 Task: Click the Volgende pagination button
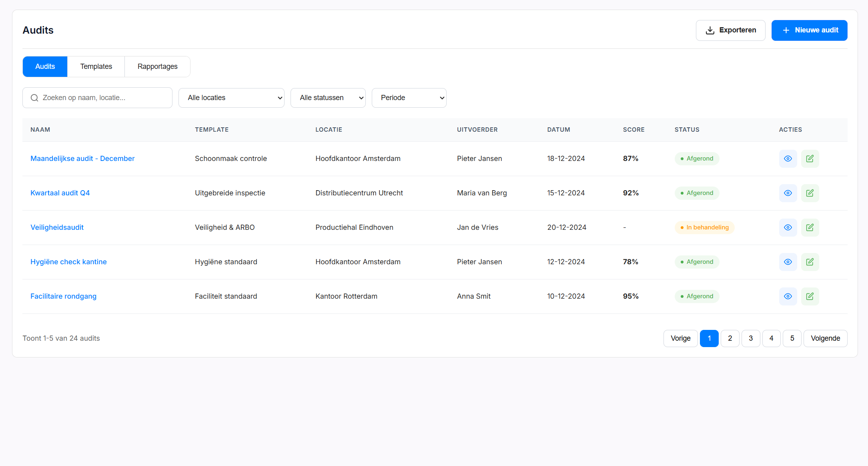point(825,338)
